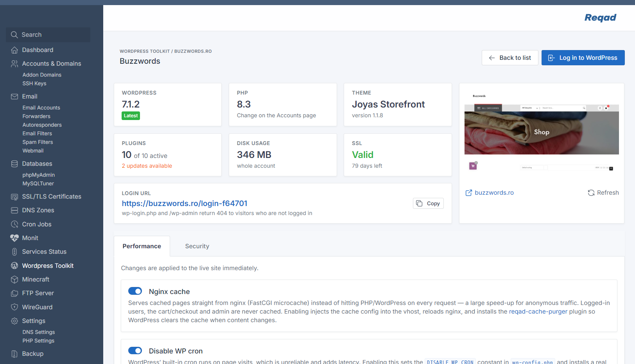Toggle the Nginx cache switch
Screen dimensions: 635x364
(135, 291)
